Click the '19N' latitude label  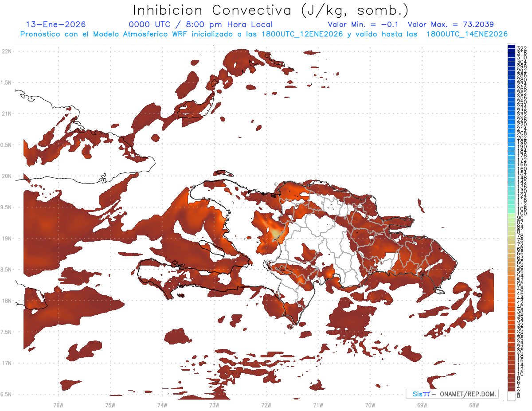coord(7,238)
